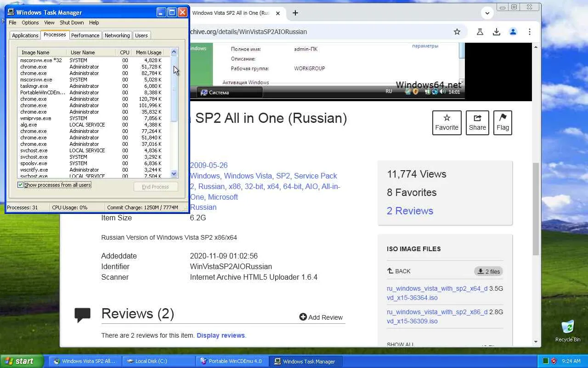
Task: Click the Russian language link
Action: point(203,207)
